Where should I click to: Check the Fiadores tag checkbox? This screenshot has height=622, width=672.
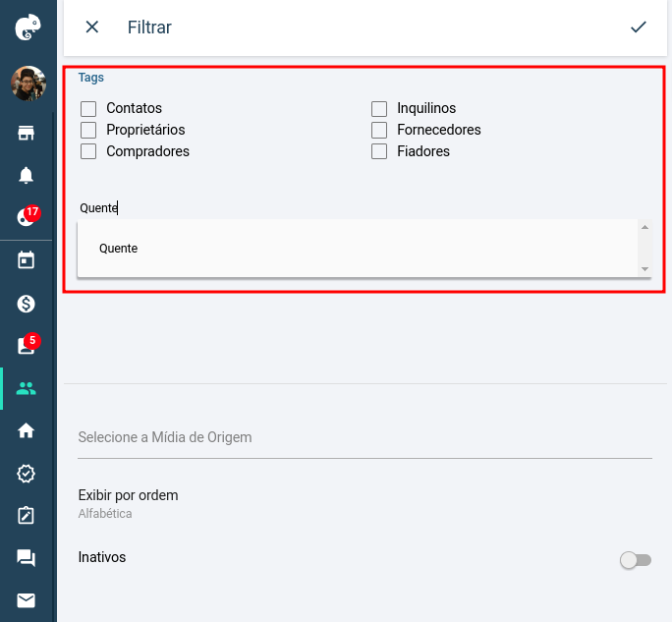379,151
